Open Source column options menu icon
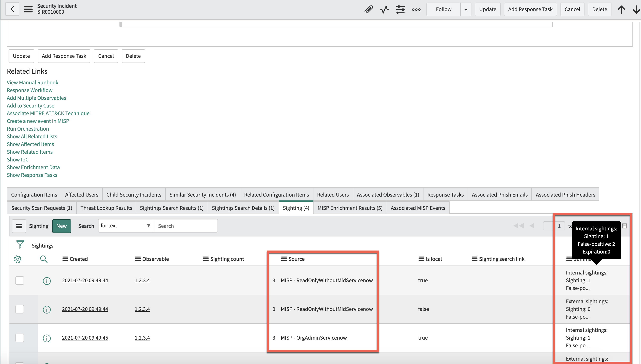641x364 pixels. point(284,259)
